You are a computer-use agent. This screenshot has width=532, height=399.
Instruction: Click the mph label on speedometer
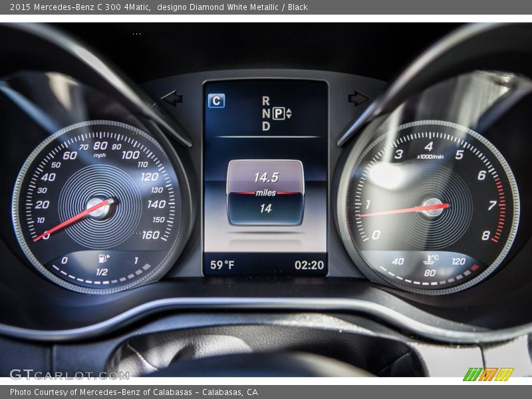[x=99, y=156]
